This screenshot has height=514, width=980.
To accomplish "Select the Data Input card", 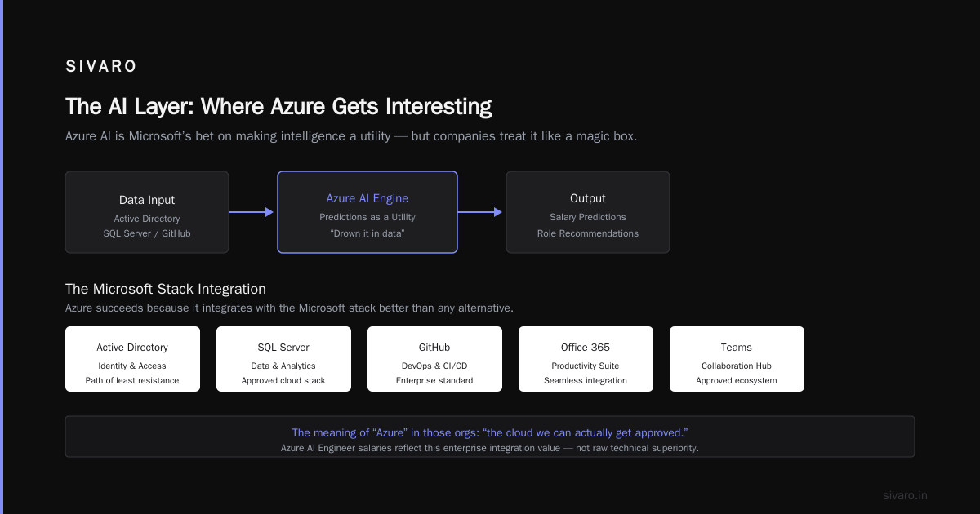I will point(147,212).
